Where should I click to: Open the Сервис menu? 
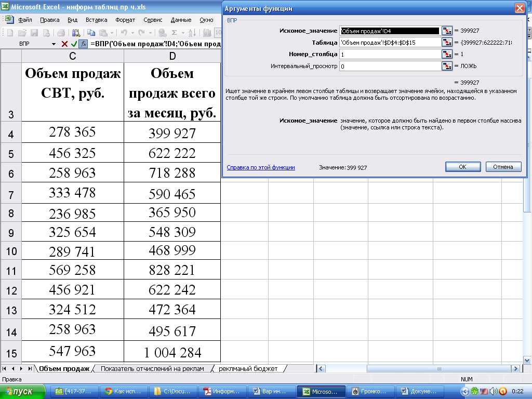click(x=153, y=20)
